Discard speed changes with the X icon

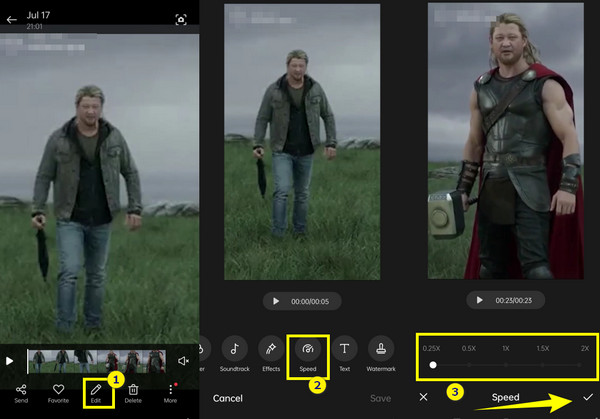tap(423, 397)
